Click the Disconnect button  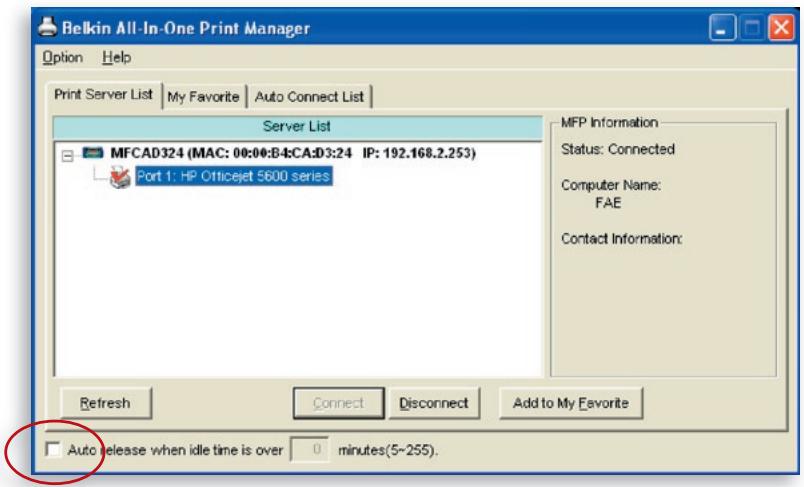click(x=434, y=403)
